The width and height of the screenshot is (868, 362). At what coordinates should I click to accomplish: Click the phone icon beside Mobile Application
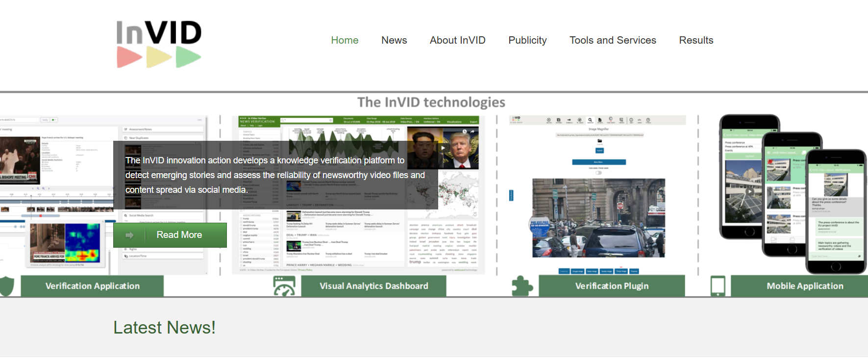coord(718,286)
